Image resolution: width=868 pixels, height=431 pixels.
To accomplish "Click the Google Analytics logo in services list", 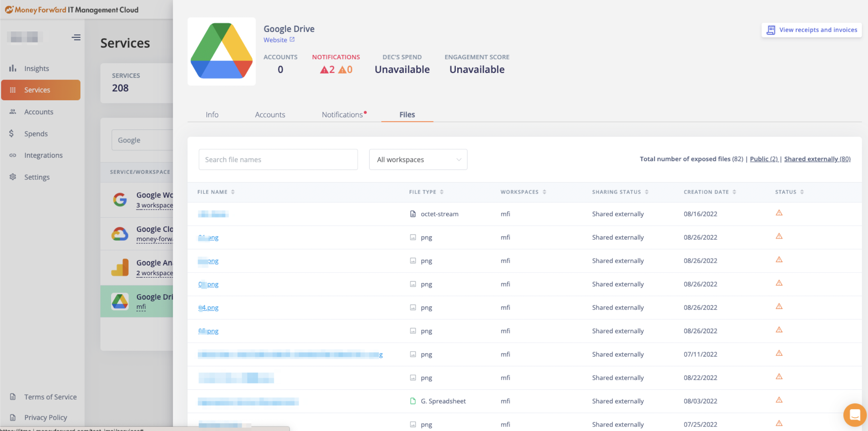I will click(120, 267).
